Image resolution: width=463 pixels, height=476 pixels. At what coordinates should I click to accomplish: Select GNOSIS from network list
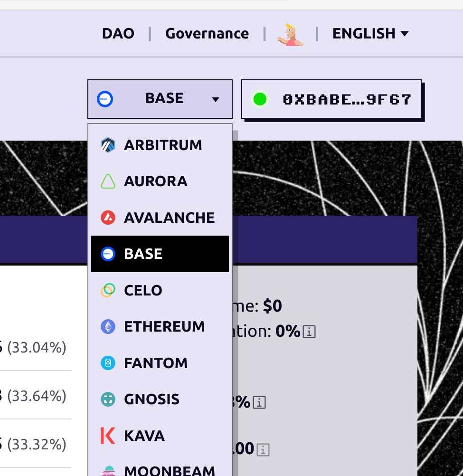160,399
